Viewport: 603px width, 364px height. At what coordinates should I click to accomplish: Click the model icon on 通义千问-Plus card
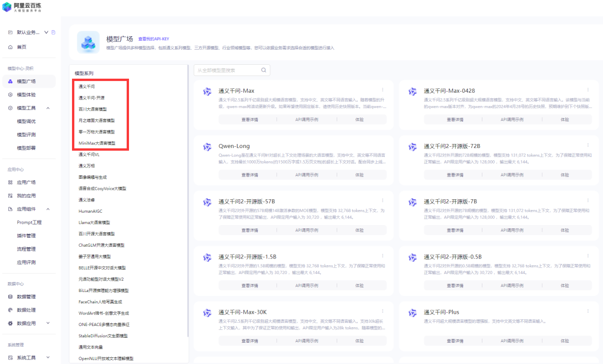tap(413, 313)
